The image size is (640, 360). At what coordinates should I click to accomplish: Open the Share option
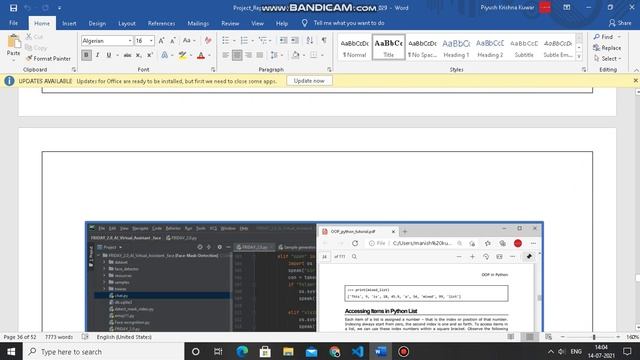tap(620, 23)
